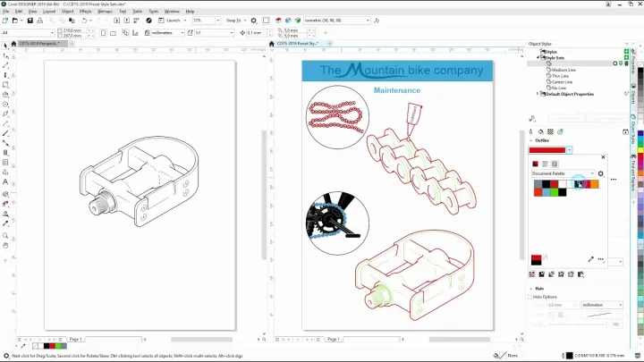This screenshot has height=362, width=644.
Task: Open the Options gear in standard toolbar
Action: tap(254, 20)
